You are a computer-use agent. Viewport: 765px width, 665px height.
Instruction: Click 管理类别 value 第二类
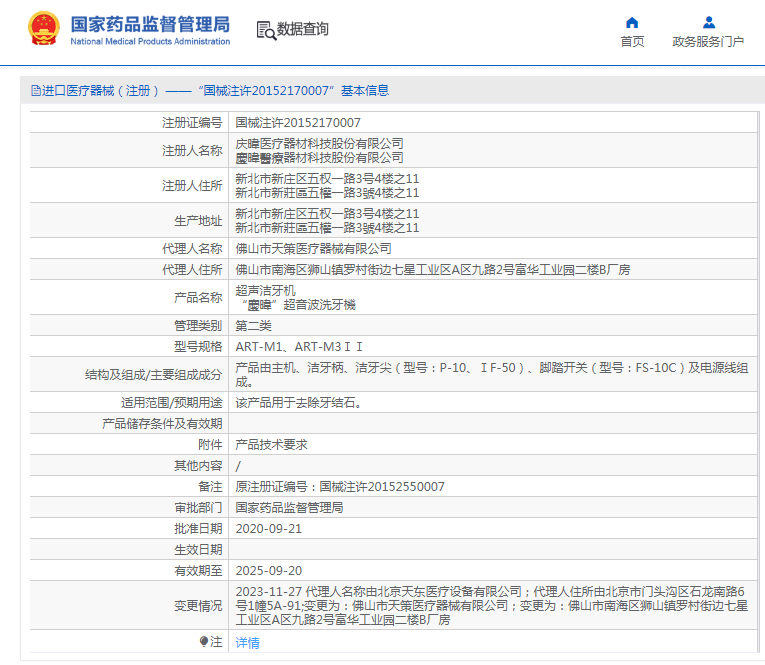click(x=253, y=326)
